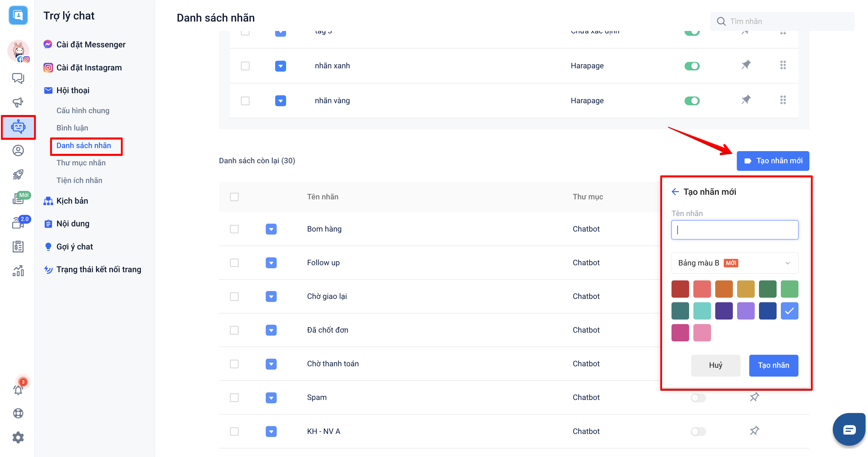This screenshot has width=868, height=457.
Task: Click the rocket icon in sidebar
Action: 18,174
